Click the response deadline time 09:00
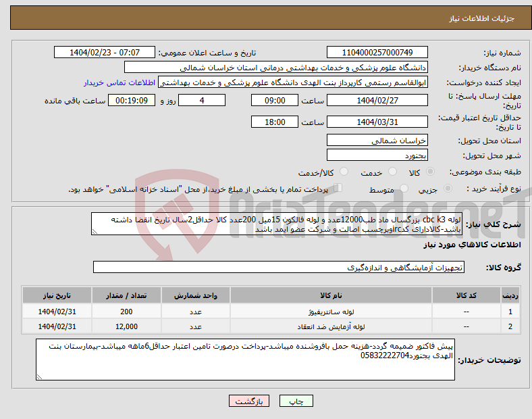532x419 pixels. pos(275,100)
